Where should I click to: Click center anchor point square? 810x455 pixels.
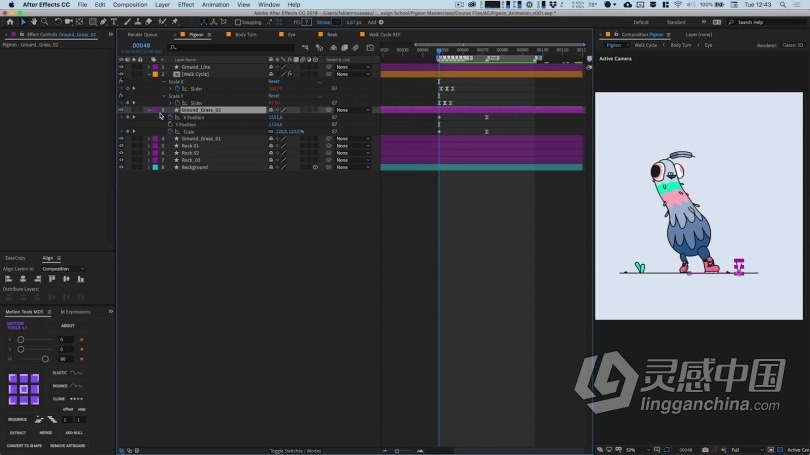click(x=24, y=389)
